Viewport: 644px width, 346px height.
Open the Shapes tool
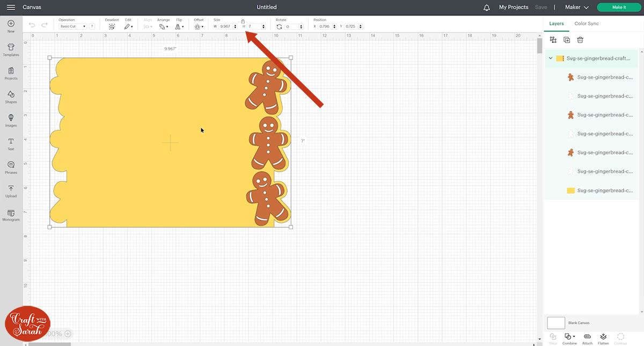pyautogui.click(x=11, y=97)
